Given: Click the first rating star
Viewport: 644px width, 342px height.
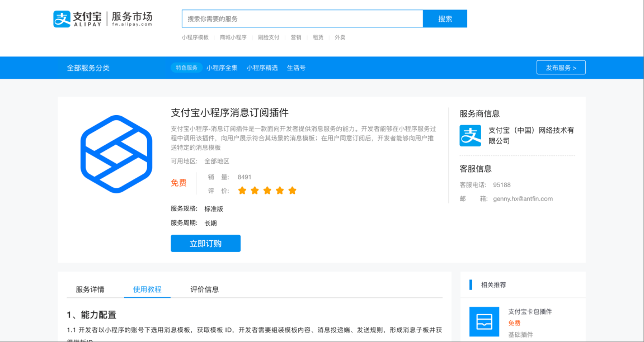Looking at the screenshot, I should (x=242, y=190).
